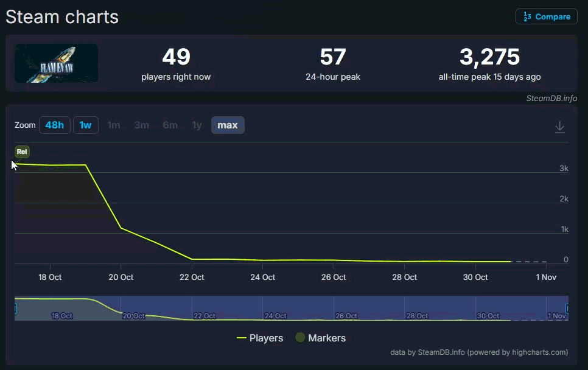Viewport: 588px width, 370px height.
Task: Grab the navigator left range handle
Action: (15, 308)
